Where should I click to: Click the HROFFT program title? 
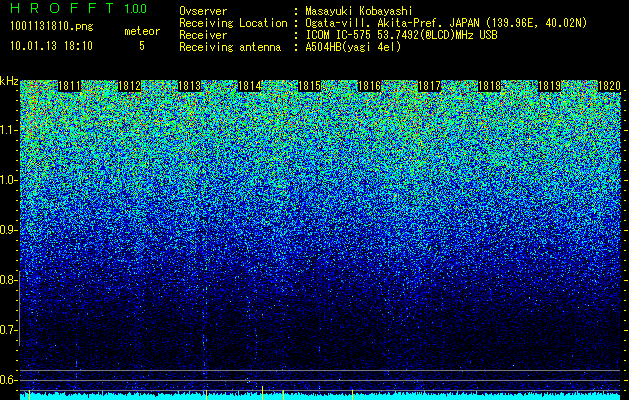pos(62,8)
